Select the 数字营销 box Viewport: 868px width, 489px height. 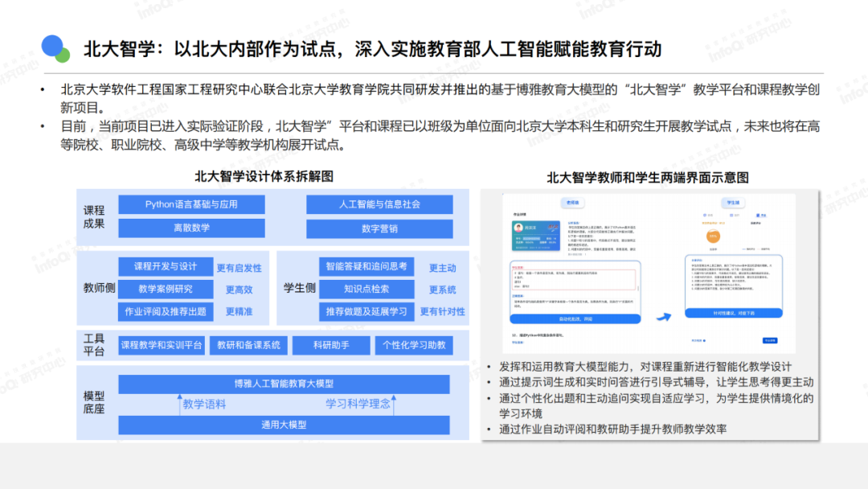379,228
